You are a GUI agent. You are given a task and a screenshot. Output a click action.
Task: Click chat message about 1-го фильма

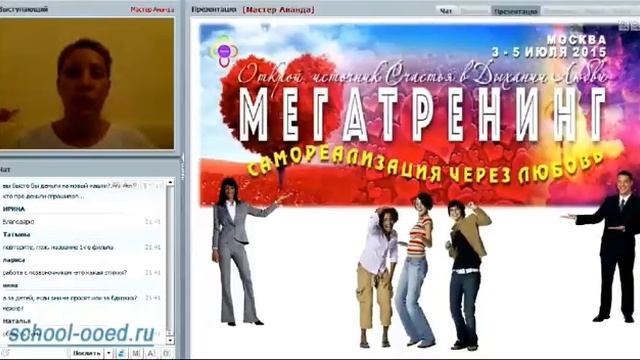58,247
